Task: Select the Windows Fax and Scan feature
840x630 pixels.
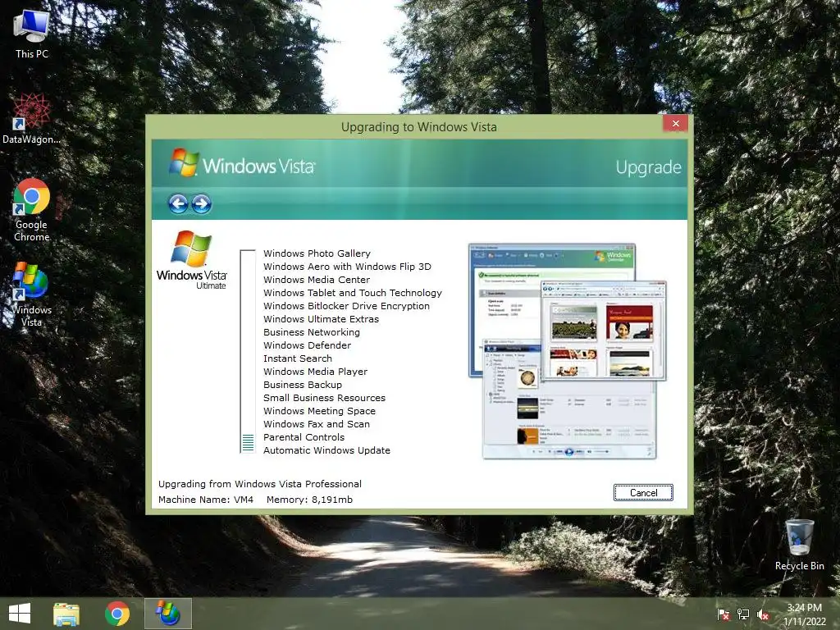Action: click(x=316, y=424)
